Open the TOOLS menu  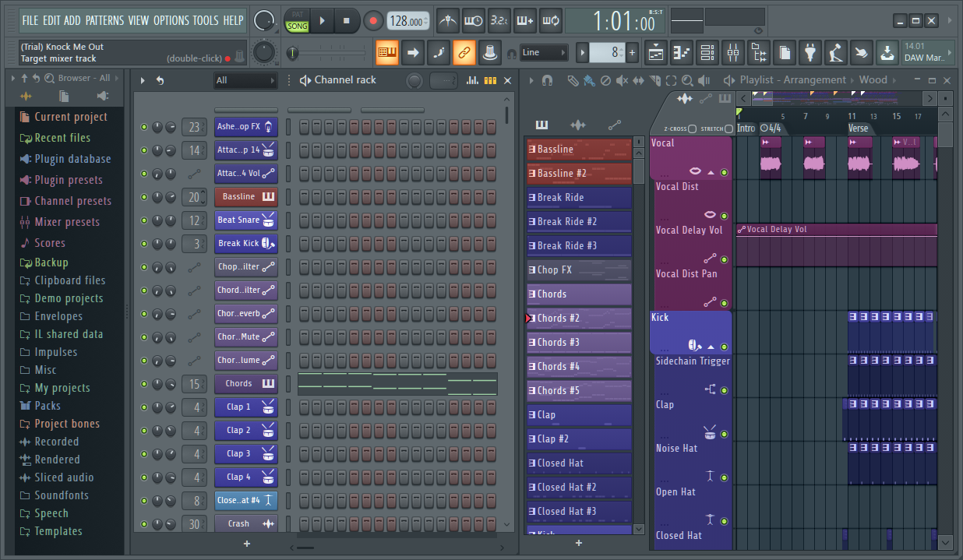pyautogui.click(x=206, y=20)
